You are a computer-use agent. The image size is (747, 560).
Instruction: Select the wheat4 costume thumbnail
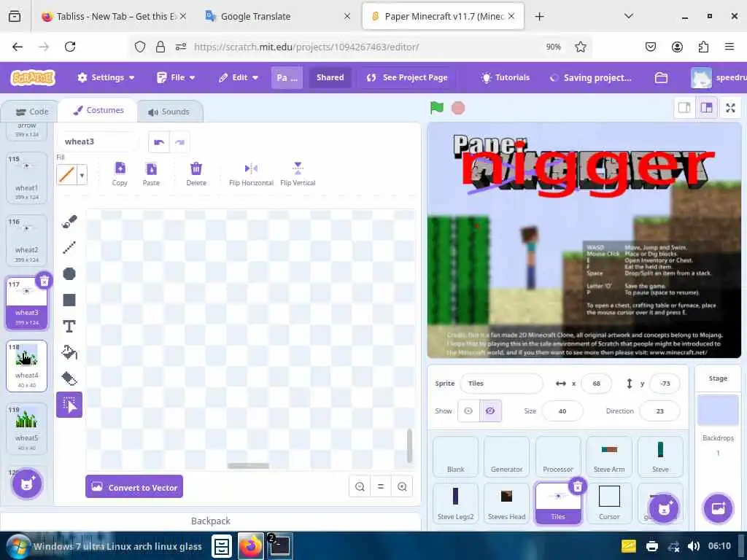(27, 366)
